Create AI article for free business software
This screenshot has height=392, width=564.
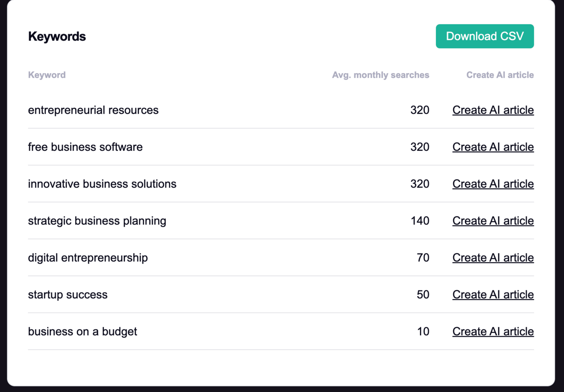tap(493, 147)
